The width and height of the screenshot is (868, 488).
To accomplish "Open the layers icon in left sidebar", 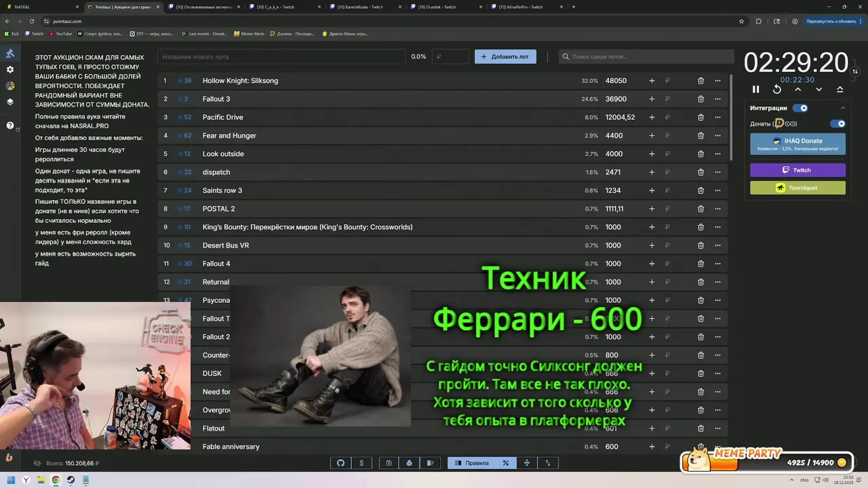I will 10,102.
